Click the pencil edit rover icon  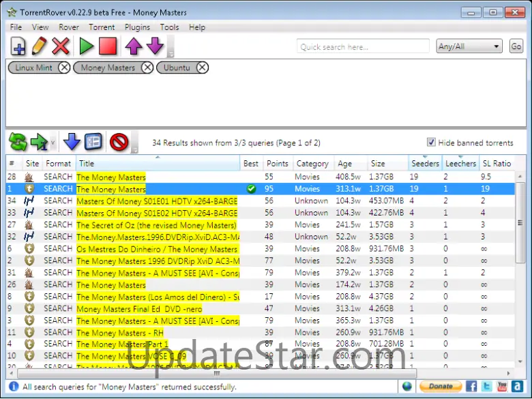[39, 46]
